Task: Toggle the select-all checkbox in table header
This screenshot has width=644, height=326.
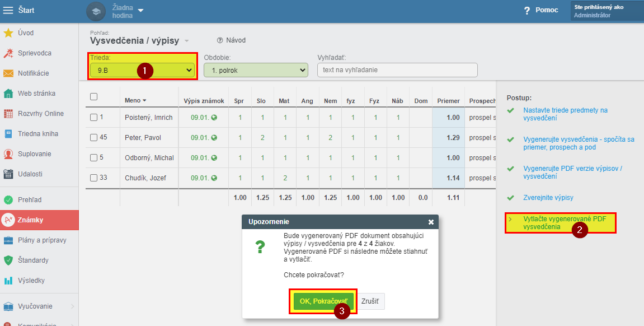Action: click(94, 96)
